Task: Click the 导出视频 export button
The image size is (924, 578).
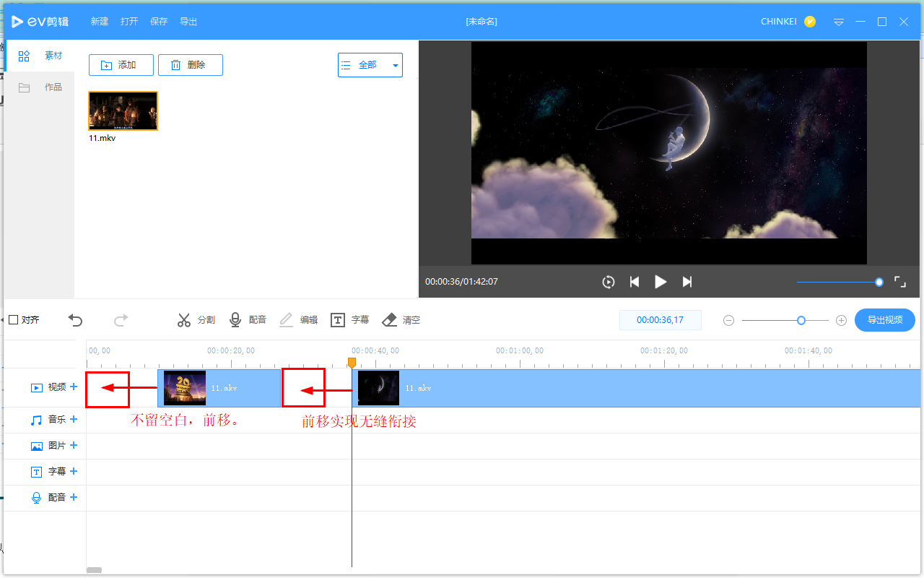Action: pyautogui.click(x=884, y=319)
